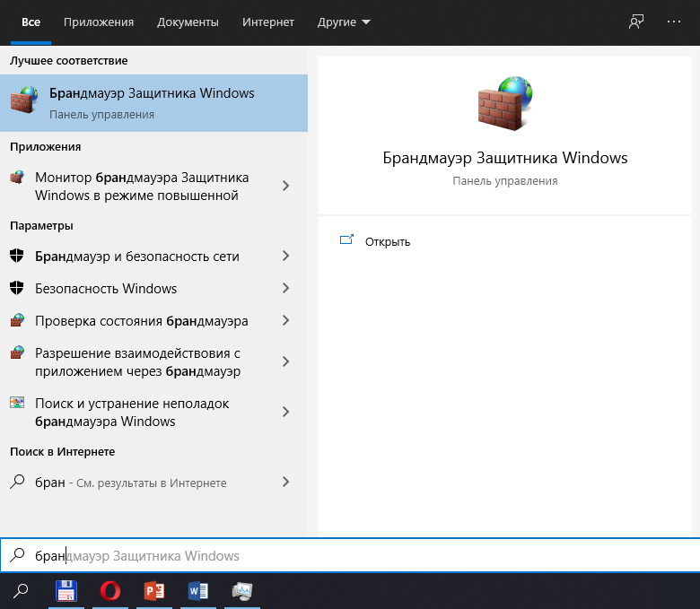
Task: Open the Другие filter dropdown
Action: 344,22
